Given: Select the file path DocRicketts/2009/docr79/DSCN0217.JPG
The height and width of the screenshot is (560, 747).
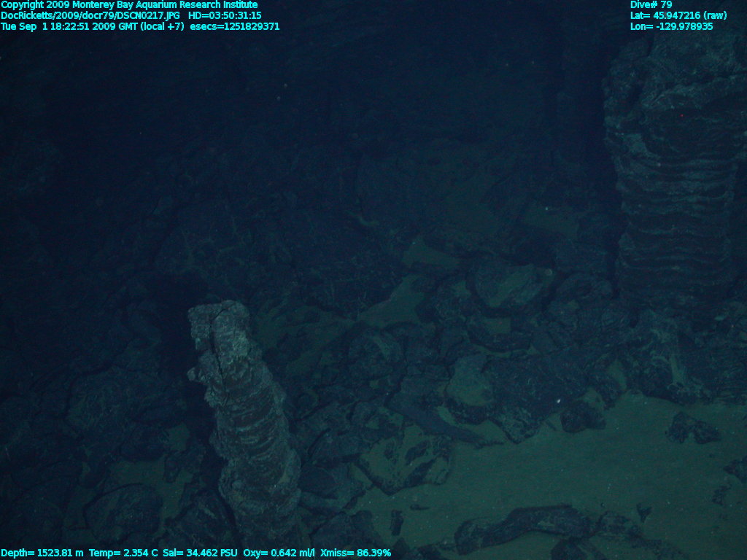Looking at the screenshot, I should point(90,15).
